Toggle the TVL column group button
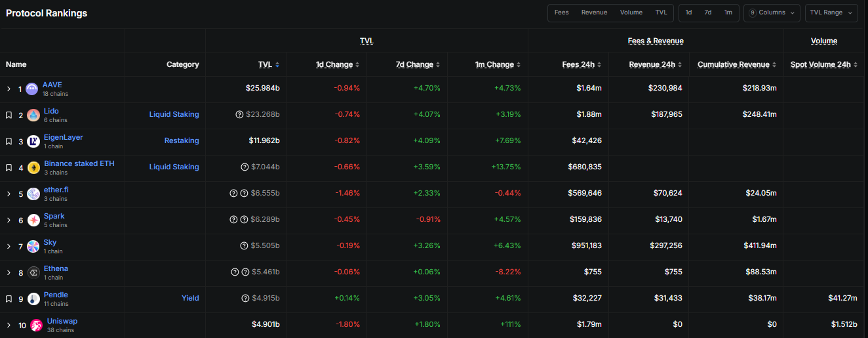Image resolution: width=868 pixels, height=338 pixels. [x=661, y=12]
